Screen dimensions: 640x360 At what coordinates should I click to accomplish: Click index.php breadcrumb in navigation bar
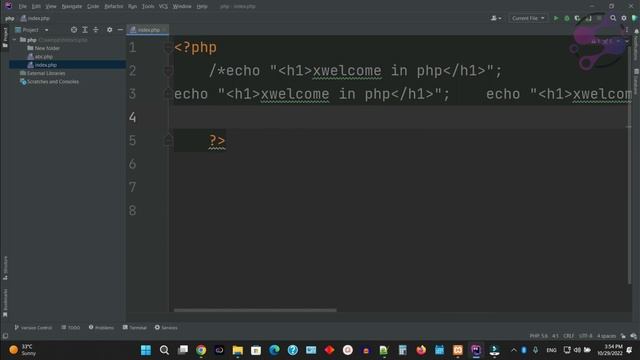pos(36,18)
